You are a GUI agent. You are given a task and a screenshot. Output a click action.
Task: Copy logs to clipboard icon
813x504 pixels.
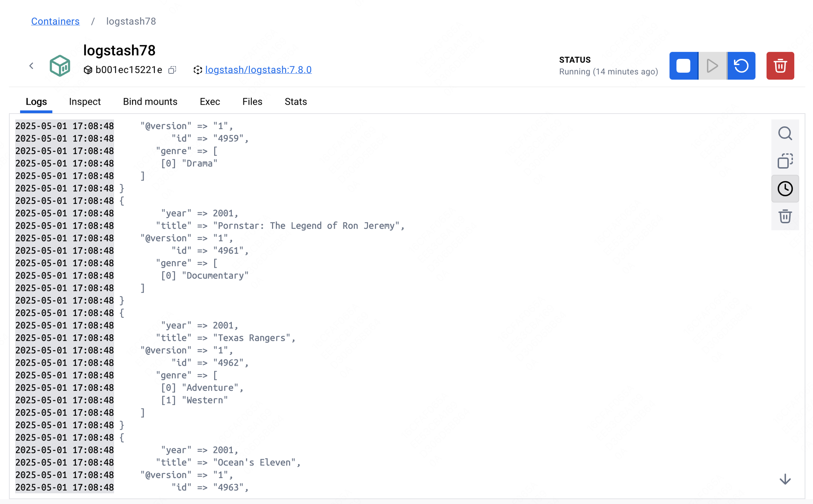point(785,161)
